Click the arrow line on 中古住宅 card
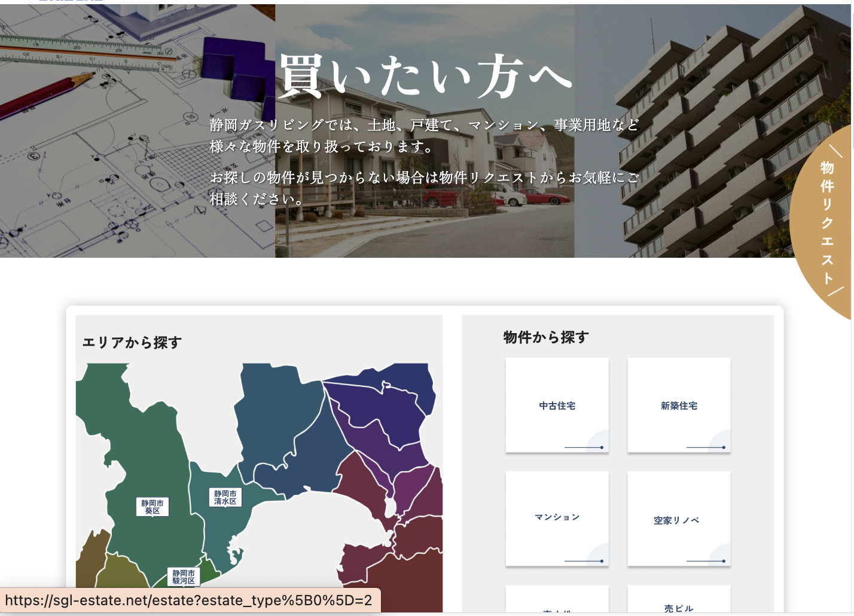Viewport: 854px width, 616px height. point(584,447)
